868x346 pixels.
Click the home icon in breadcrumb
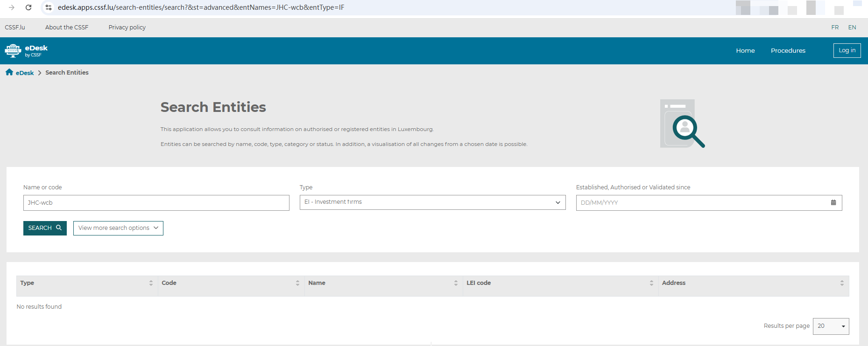(9, 72)
